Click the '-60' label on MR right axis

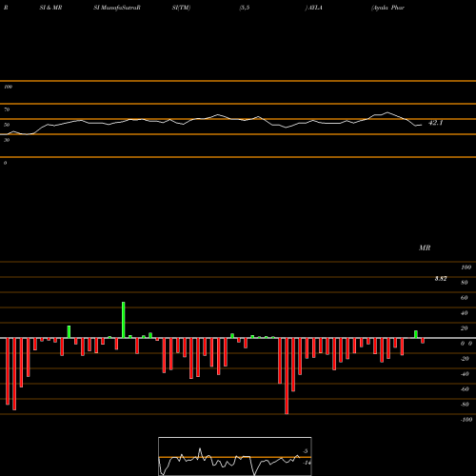pos(465,389)
